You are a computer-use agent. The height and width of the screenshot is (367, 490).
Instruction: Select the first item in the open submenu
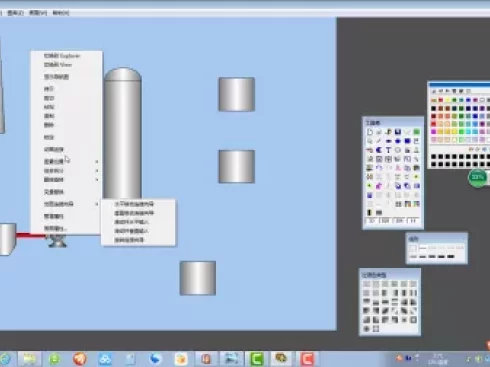(x=134, y=204)
